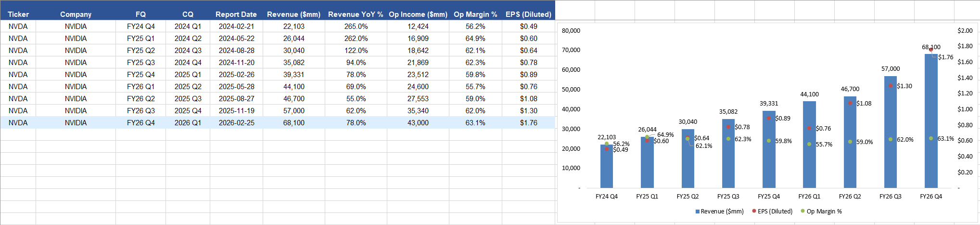The width and height of the screenshot is (980, 225).
Task: Select the $2.00 right axis label
Action: click(x=965, y=31)
